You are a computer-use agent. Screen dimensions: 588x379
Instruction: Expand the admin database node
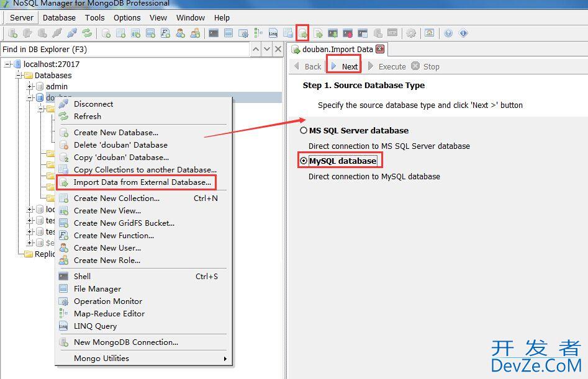pos(30,87)
